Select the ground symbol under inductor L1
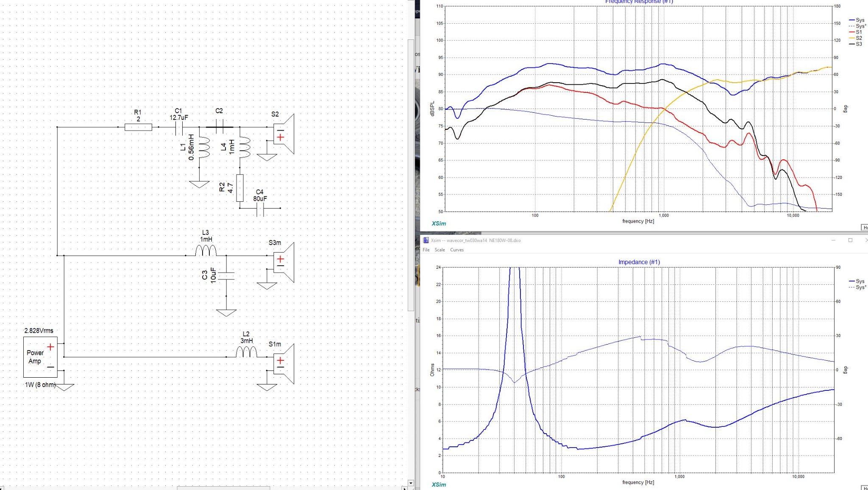This screenshot has width=868, height=490. tap(199, 184)
